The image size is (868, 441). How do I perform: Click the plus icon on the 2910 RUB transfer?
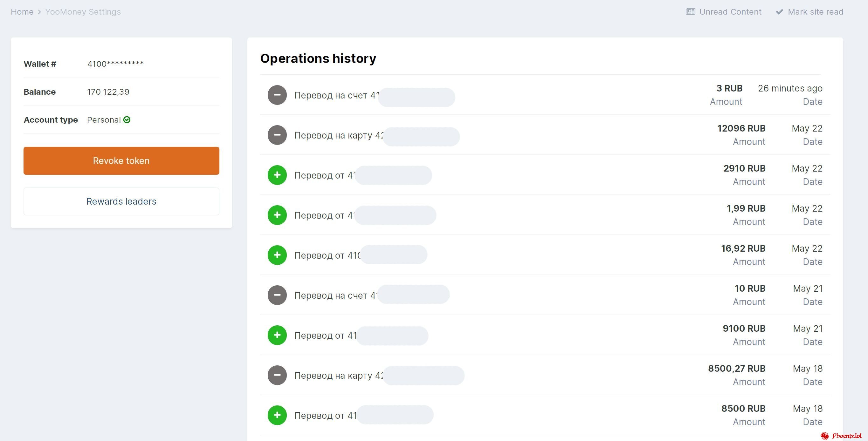(x=277, y=175)
